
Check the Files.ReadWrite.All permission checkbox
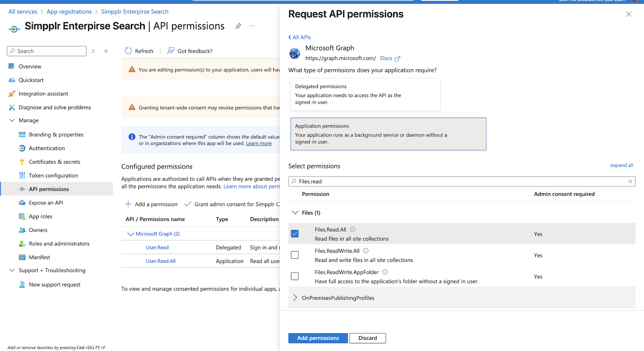tap(295, 255)
